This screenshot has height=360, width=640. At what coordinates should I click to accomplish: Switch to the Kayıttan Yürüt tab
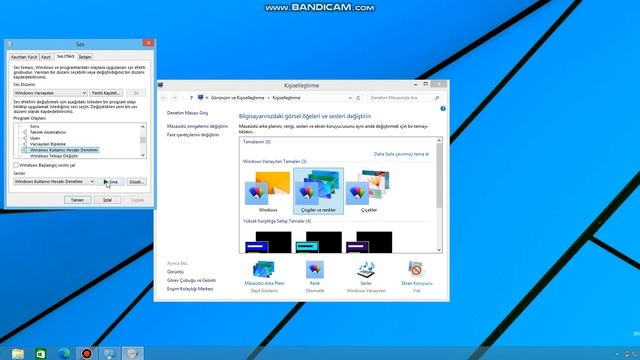pos(24,57)
